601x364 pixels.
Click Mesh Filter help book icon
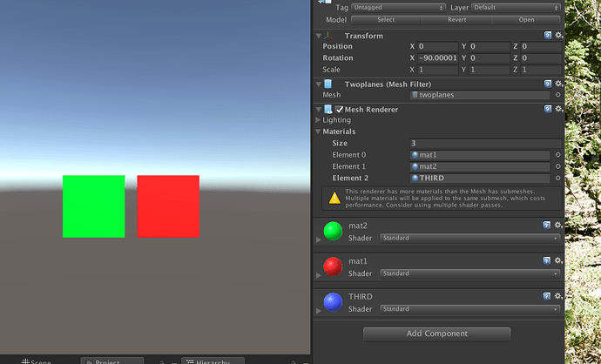(x=548, y=84)
